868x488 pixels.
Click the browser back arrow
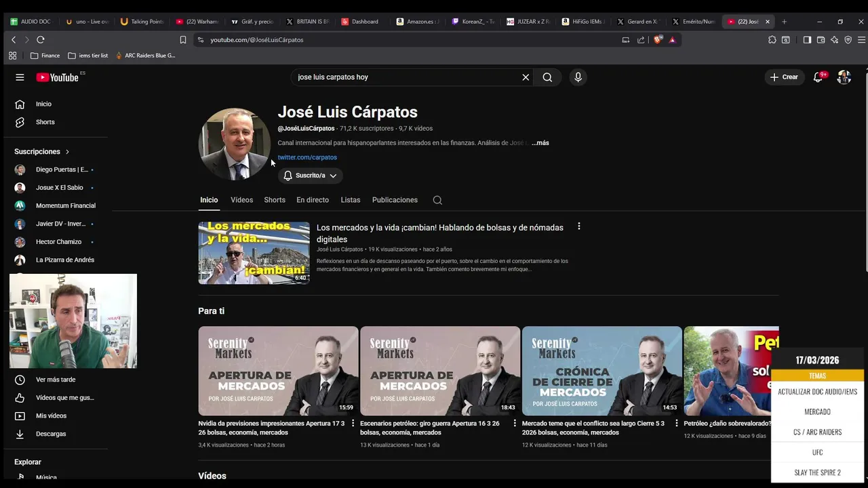(13, 40)
